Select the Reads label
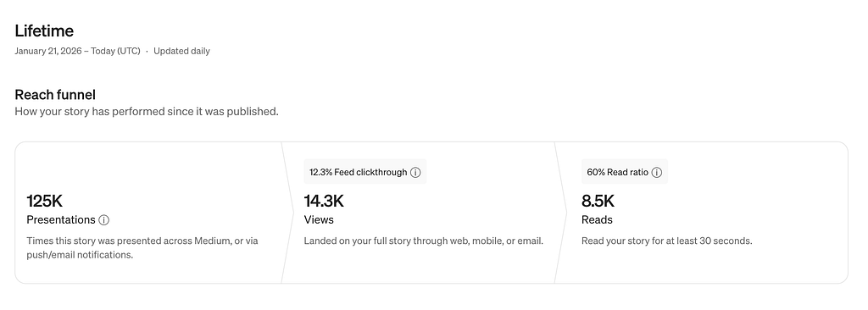The width and height of the screenshot is (868, 310). point(597,219)
